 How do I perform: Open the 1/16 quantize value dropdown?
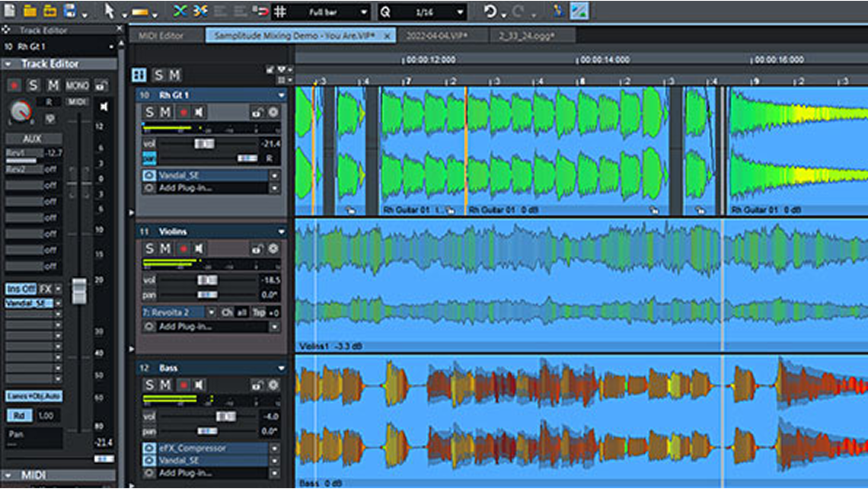point(460,11)
